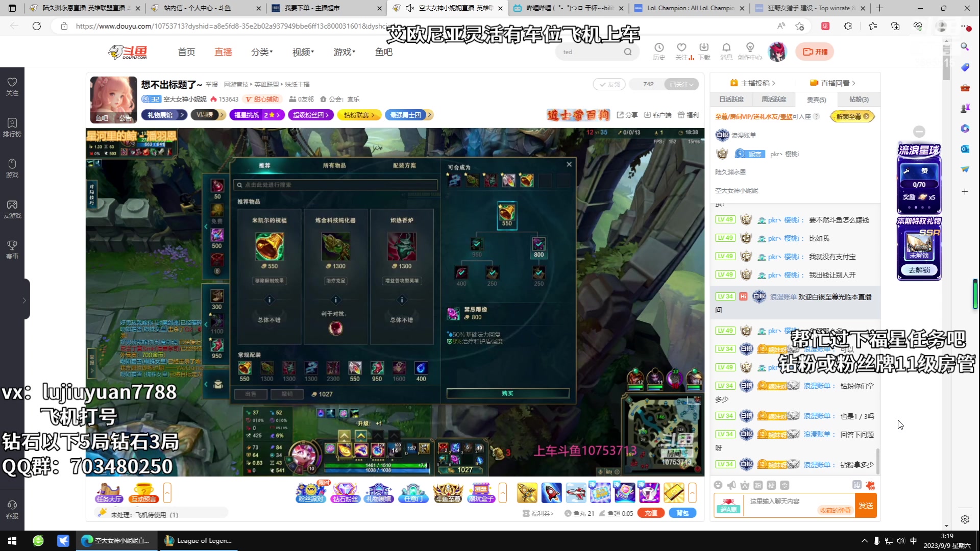980x551 pixels.
Task: Open 云游戏 in the left sidebar
Action: click(x=12, y=209)
